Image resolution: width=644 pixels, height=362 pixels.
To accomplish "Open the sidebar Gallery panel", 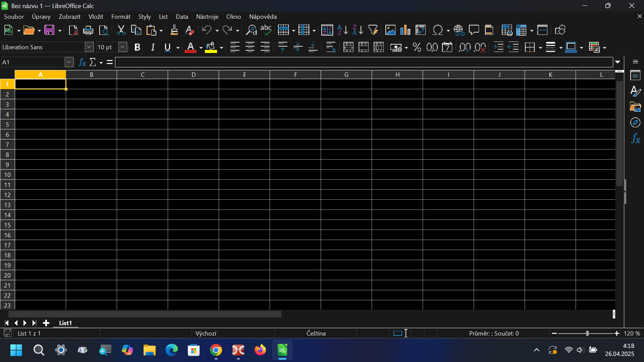I will click(636, 107).
